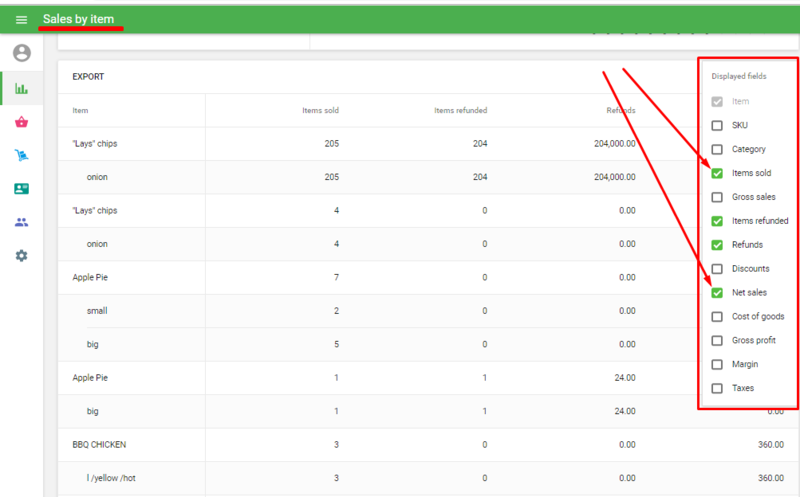Open the Inventory management cart icon
Screen dimensions: 800x497
click(x=21, y=155)
